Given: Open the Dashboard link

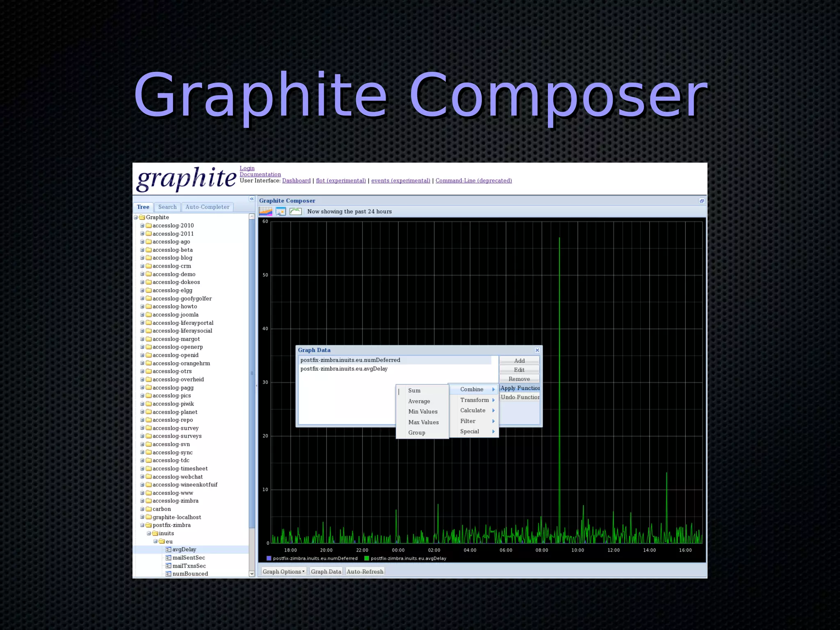Looking at the screenshot, I should (296, 180).
